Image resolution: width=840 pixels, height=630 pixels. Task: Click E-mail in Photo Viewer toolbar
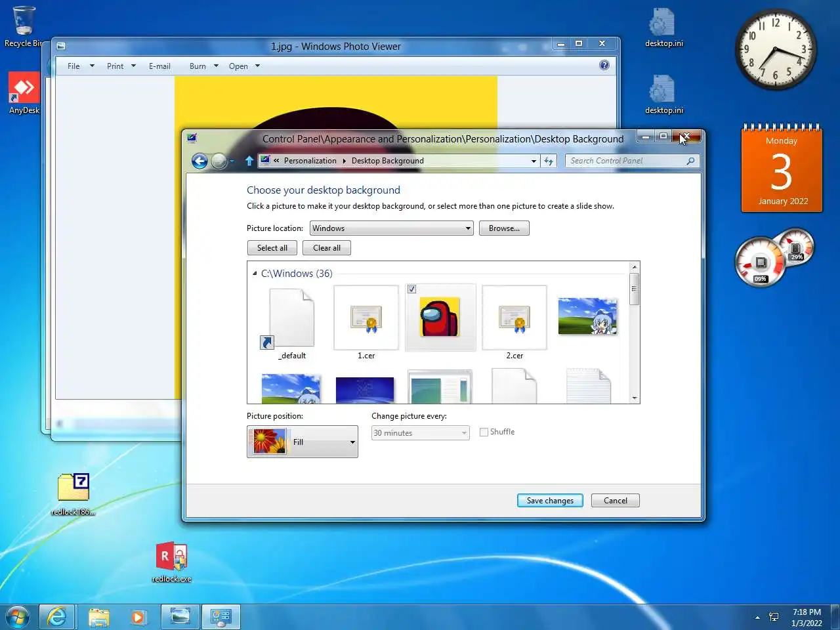[x=159, y=66]
